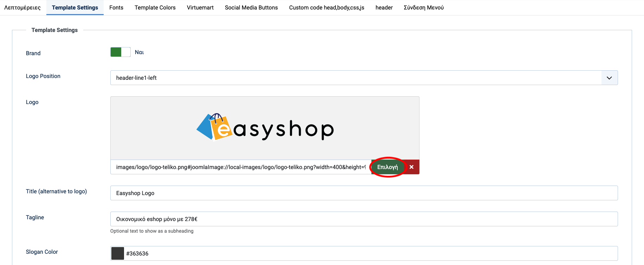Open the Slogan Color swatch picker
The height and width of the screenshot is (265, 644).
pyautogui.click(x=118, y=253)
